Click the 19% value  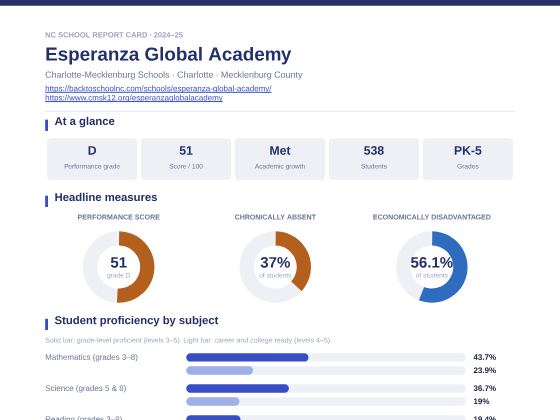[481, 401]
